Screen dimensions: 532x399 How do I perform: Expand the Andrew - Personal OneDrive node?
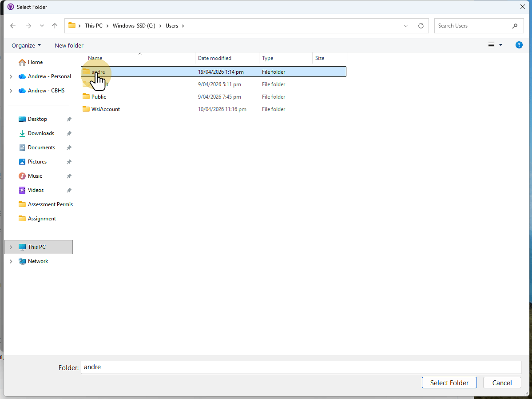click(11, 76)
